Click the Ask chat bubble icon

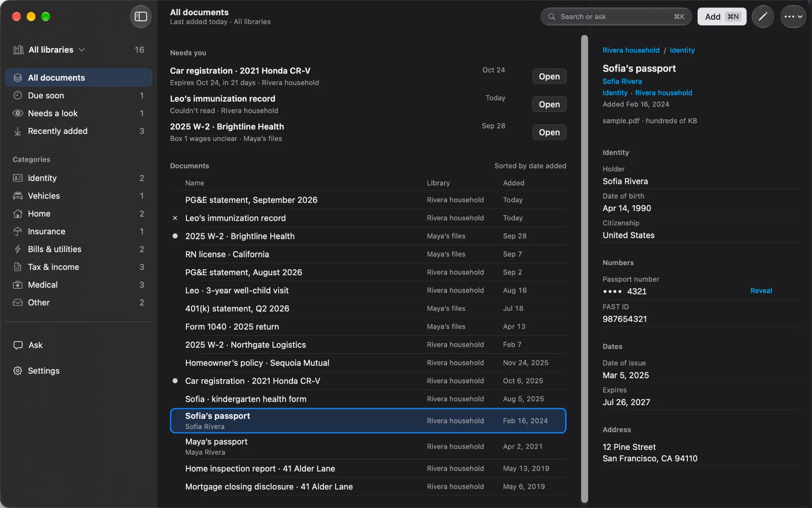tap(18, 345)
